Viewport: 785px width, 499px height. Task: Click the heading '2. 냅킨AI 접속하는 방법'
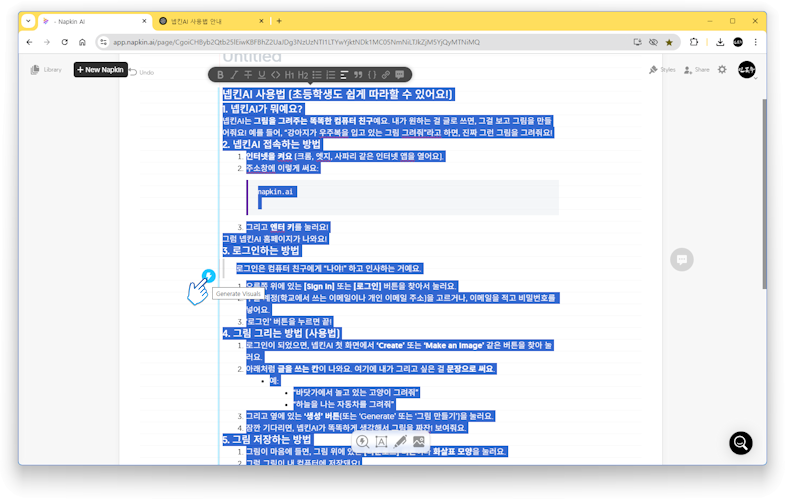(x=272, y=144)
